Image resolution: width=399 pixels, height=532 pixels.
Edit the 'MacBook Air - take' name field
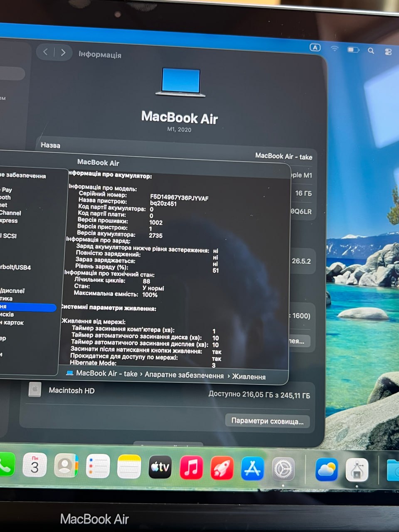tap(283, 156)
